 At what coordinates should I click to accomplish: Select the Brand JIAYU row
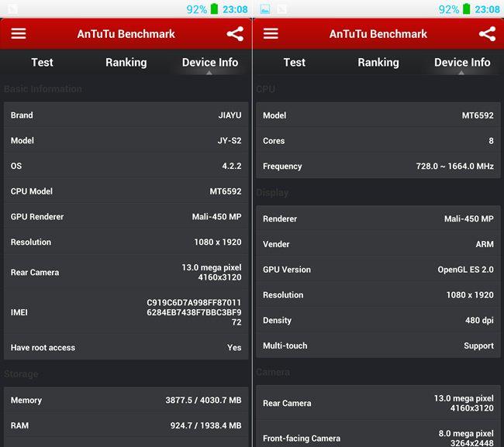[x=126, y=115]
